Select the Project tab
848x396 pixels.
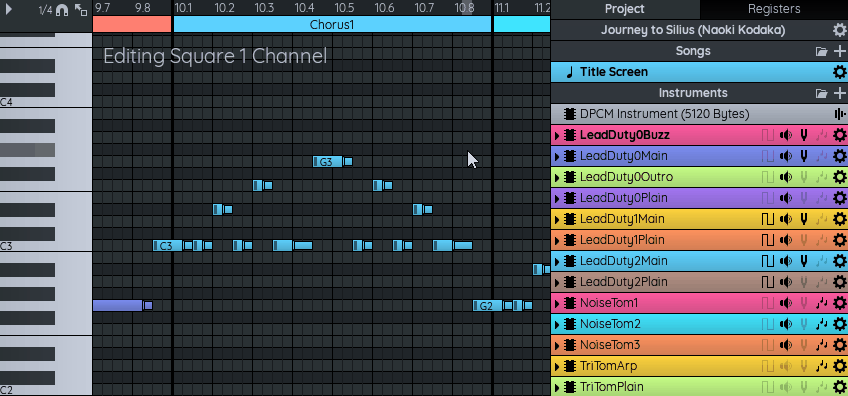[625, 9]
